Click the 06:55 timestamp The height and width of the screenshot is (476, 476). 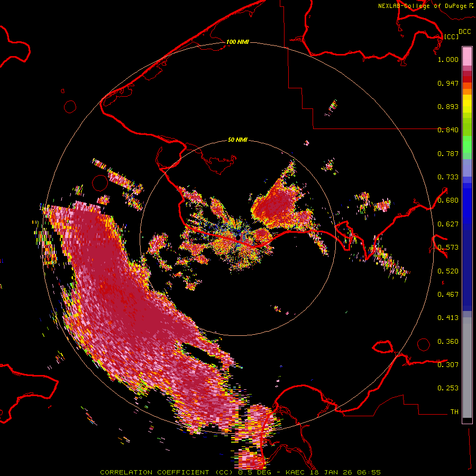370,472
